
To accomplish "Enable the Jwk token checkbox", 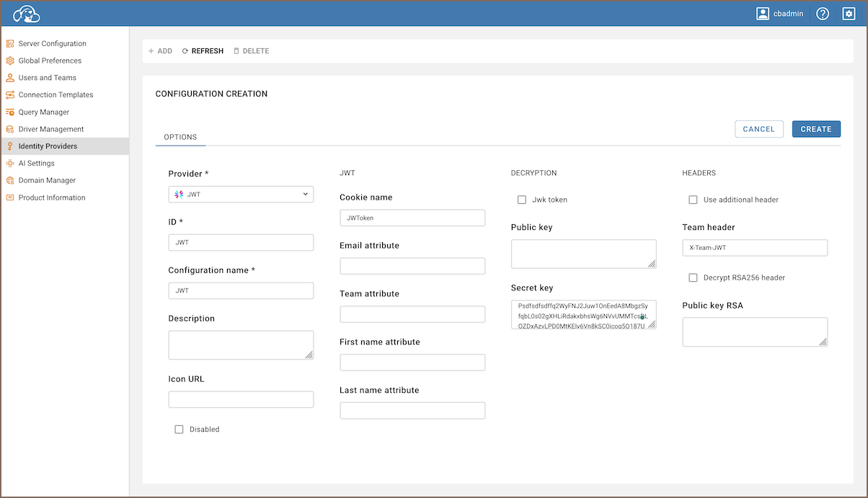I will click(522, 200).
